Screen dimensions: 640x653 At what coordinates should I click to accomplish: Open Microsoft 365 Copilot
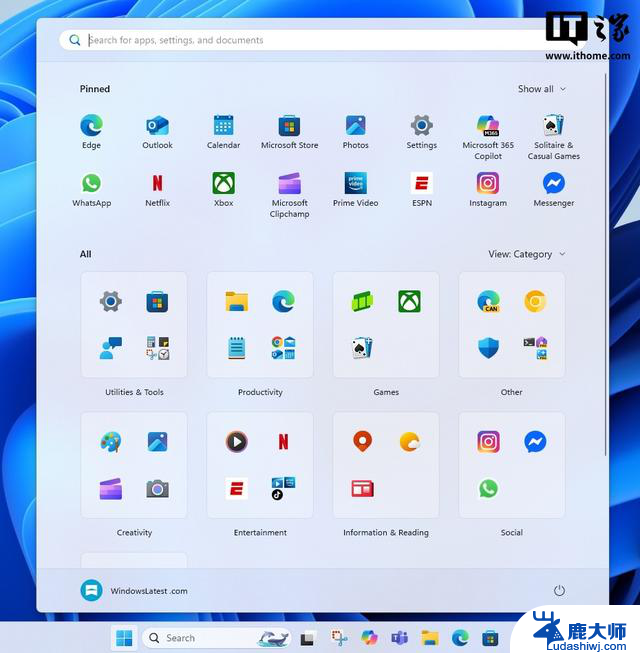click(x=488, y=137)
